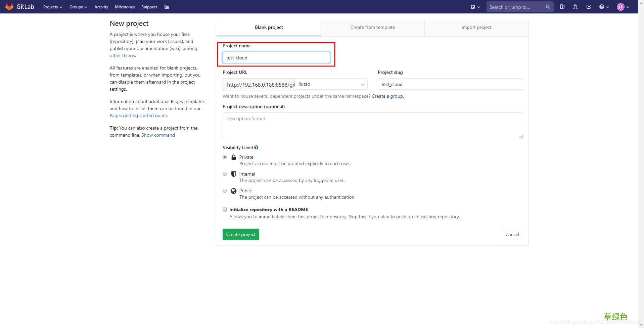Focus the Project name input field
The height and width of the screenshot is (328, 644).
coord(276,58)
